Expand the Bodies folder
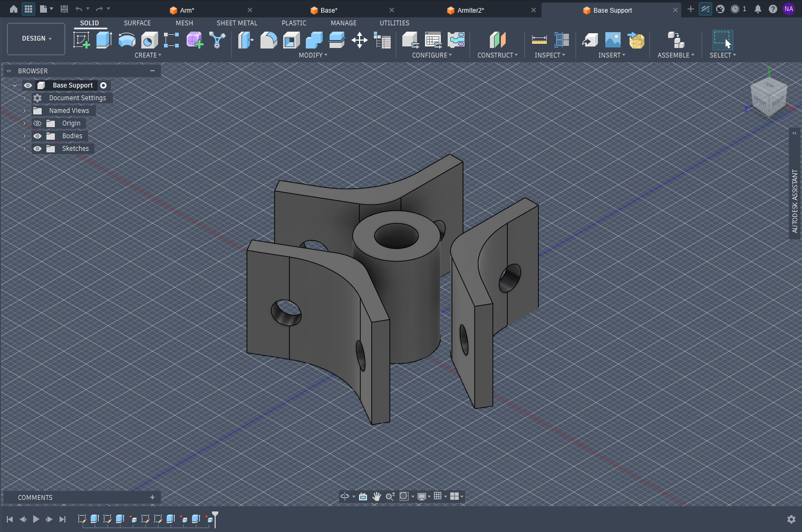Screen dimensions: 802x532 [24, 136]
